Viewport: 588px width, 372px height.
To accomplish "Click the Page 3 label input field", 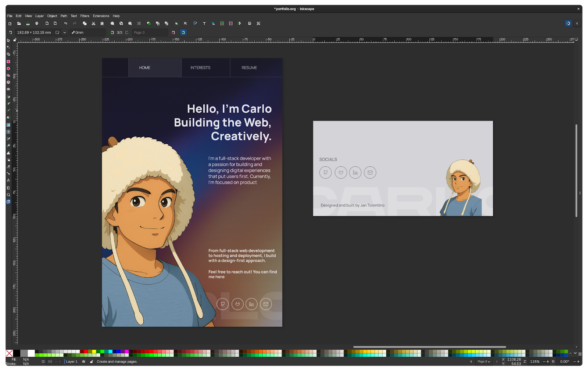I will click(x=150, y=33).
